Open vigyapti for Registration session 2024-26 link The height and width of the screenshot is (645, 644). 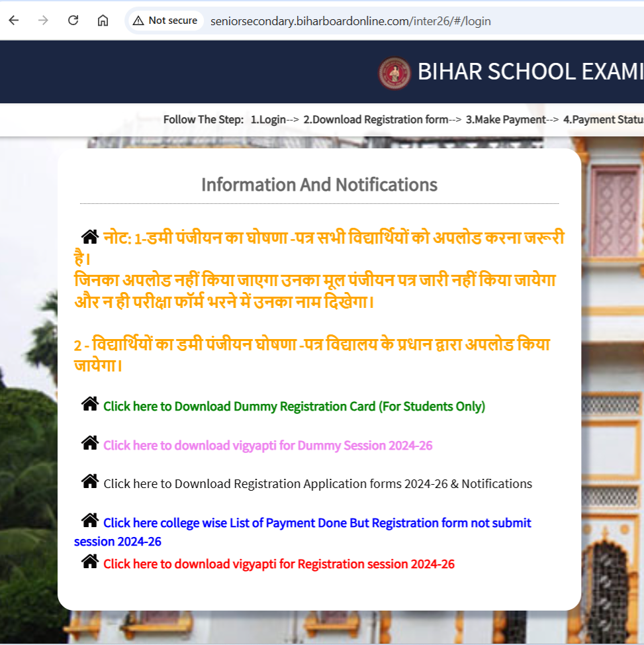click(x=279, y=564)
